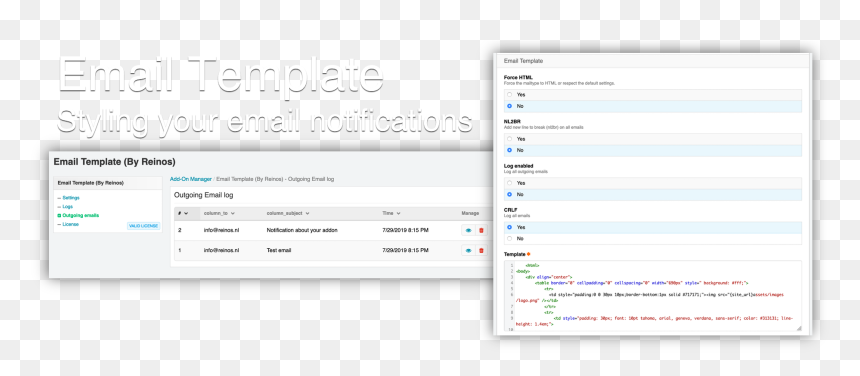Select Yes for CRLF

click(510, 227)
